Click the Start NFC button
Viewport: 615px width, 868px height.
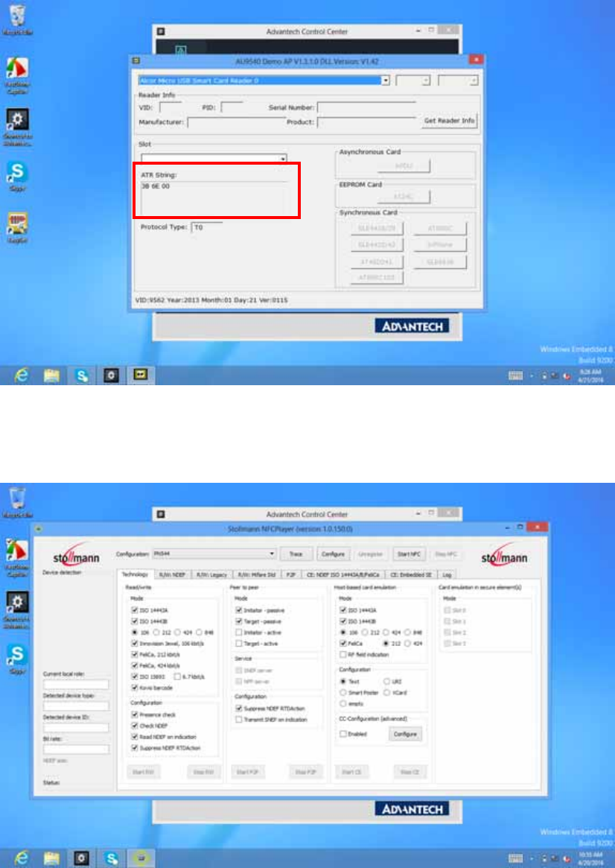[409, 554]
